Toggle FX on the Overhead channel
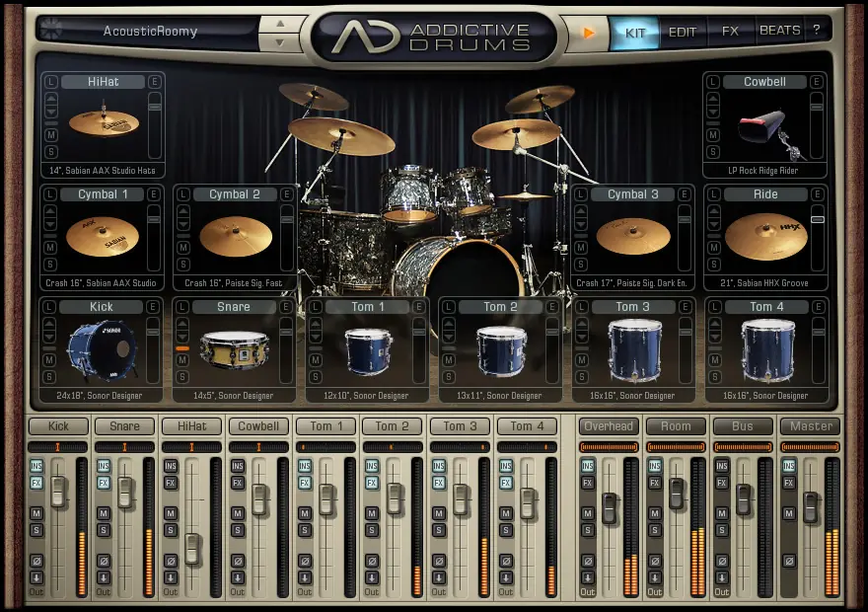This screenshot has height=612, width=868. point(587,483)
